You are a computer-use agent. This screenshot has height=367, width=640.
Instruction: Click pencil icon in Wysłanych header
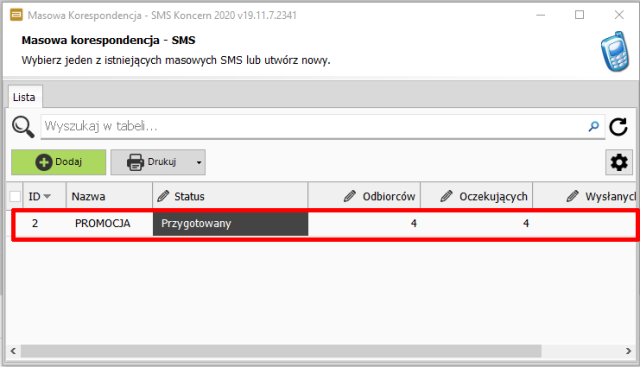(572, 196)
